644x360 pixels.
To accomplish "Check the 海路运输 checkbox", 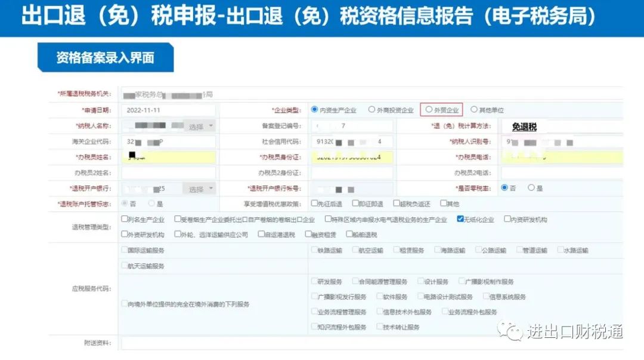I will click(438, 250).
